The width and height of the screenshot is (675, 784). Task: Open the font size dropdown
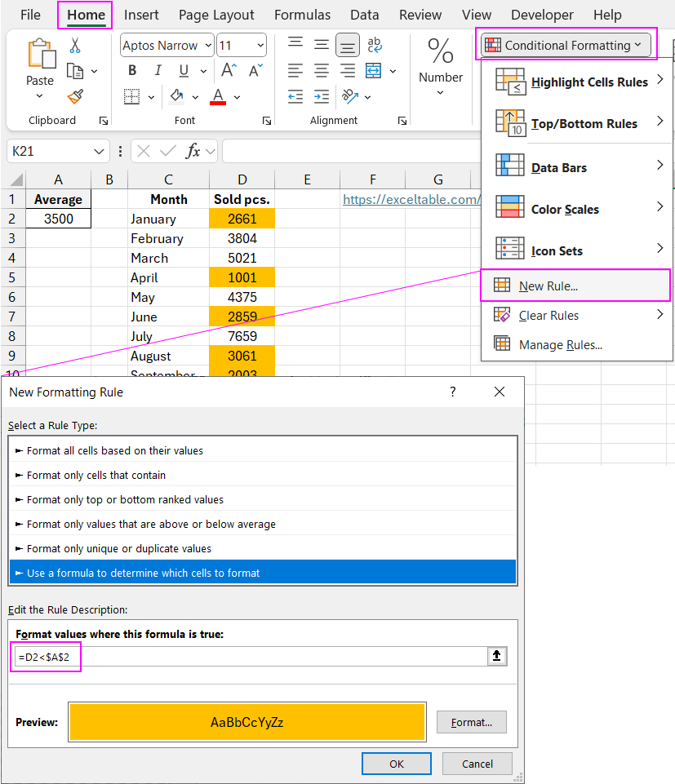(260, 46)
